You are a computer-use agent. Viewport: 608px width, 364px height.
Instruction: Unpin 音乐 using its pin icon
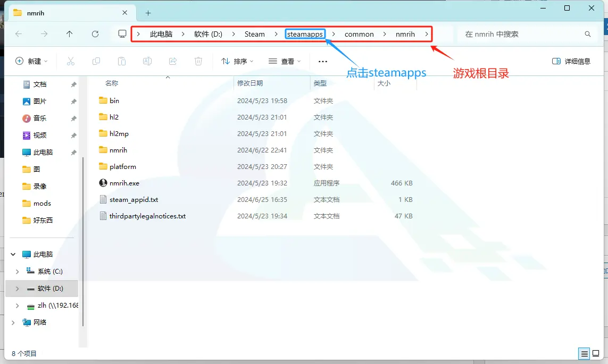74,118
